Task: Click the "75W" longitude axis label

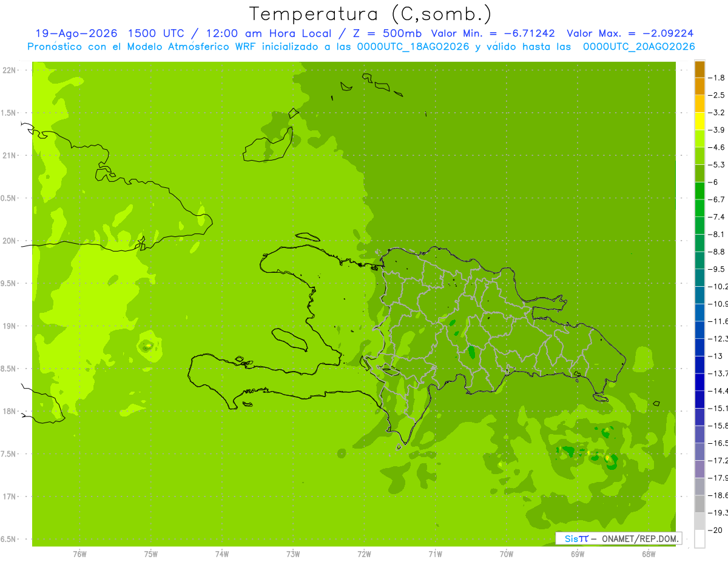Action: click(151, 554)
